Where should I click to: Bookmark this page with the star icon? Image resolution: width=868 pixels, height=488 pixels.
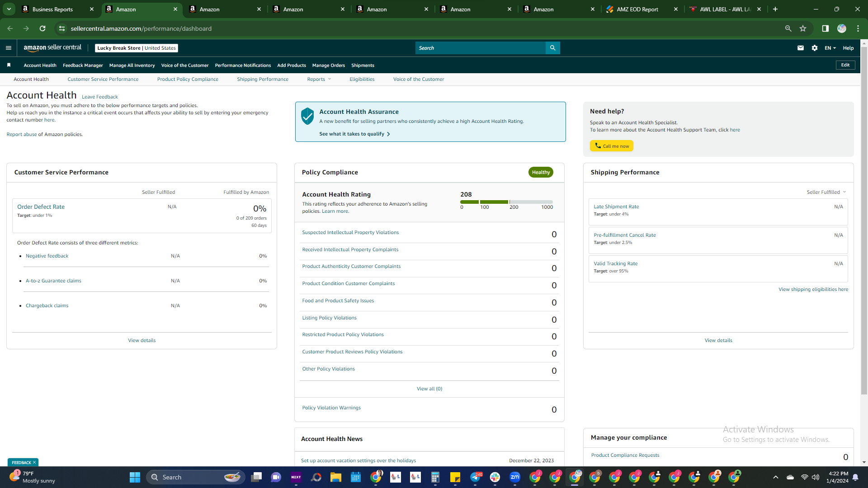coord(803,28)
